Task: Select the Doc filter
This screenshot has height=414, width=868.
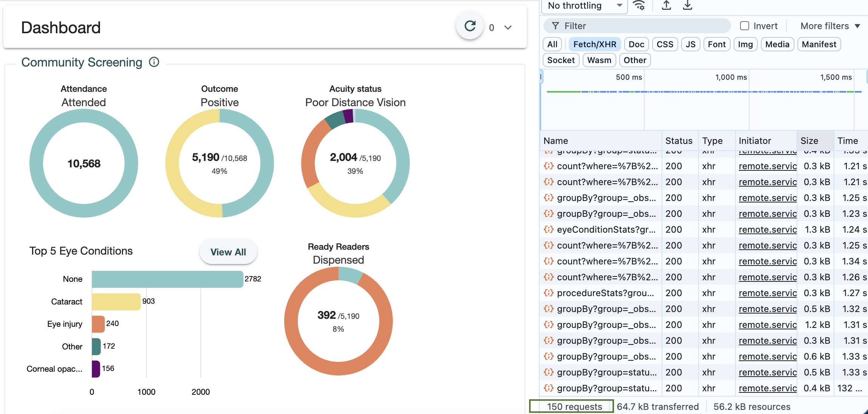Action: click(x=636, y=44)
